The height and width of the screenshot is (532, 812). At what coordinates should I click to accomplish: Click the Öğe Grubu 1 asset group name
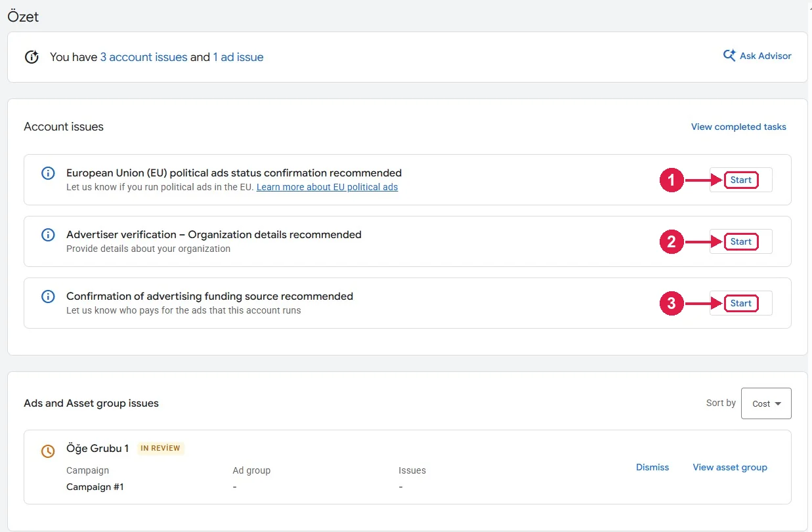pyautogui.click(x=98, y=449)
